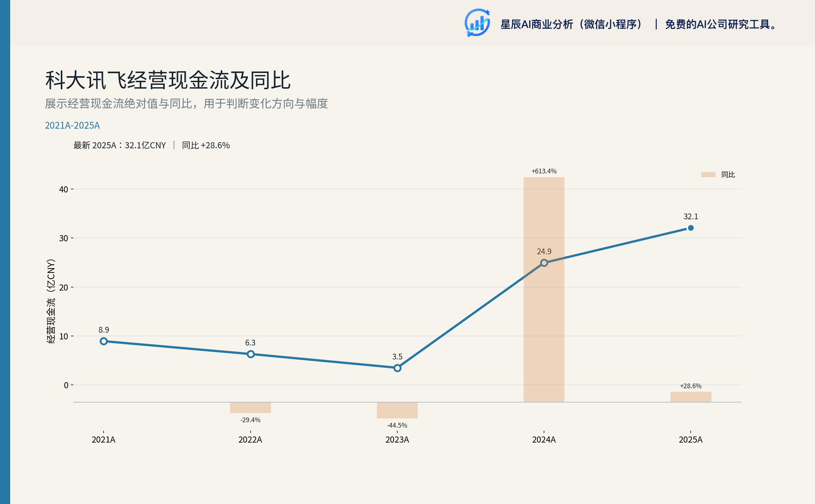Viewport: 815px width, 504px height.
Task: Click the 24.9 value label
Action: [544, 251]
